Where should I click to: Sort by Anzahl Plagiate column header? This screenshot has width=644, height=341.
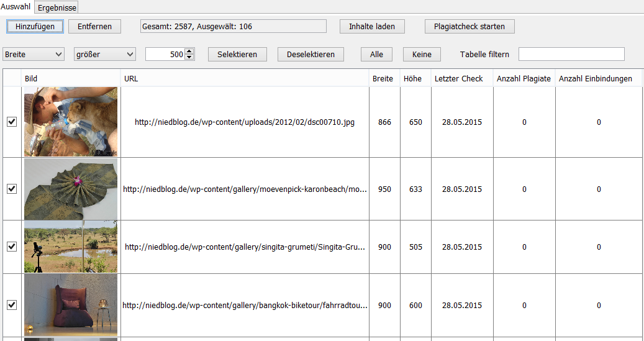524,78
